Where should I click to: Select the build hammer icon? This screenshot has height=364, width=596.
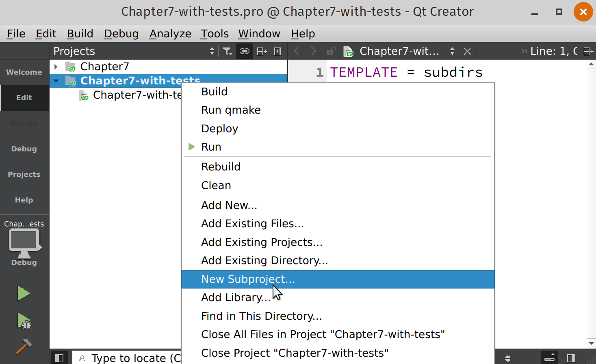(x=23, y=347)
